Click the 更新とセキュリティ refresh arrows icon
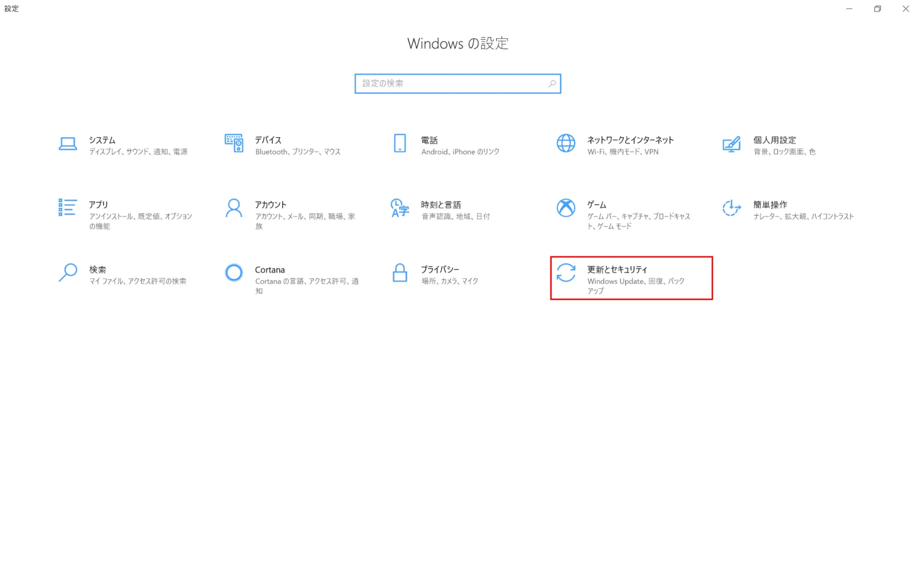 pos(566,273)
